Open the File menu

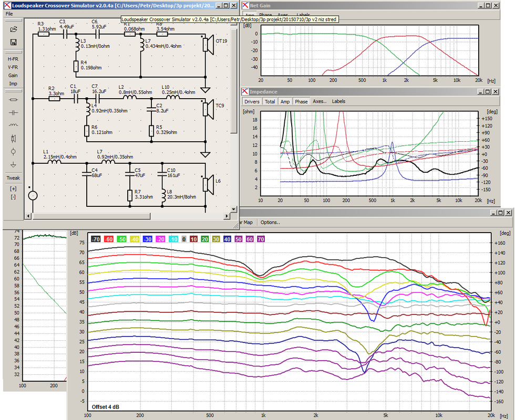[9, 14]
